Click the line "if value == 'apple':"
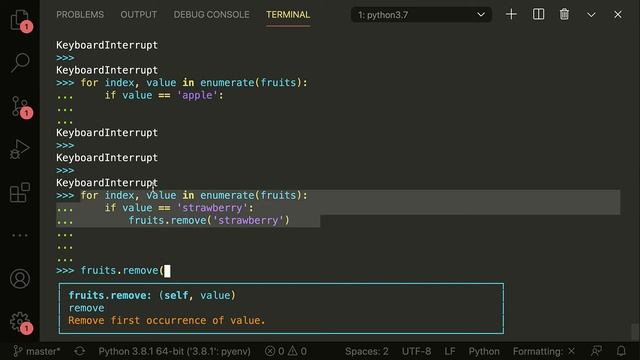Image resolution: width=640 pixels, height=360 pixels. click(164, 96)
